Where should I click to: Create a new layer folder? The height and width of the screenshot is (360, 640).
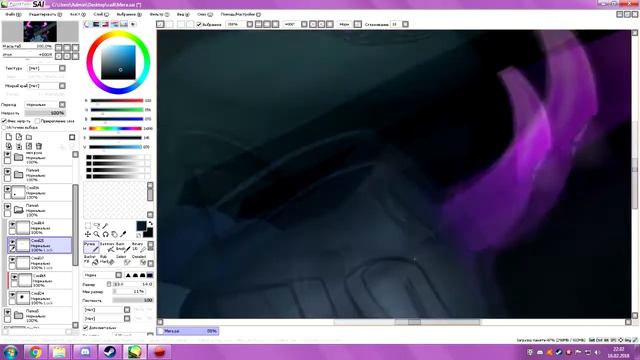29,137
